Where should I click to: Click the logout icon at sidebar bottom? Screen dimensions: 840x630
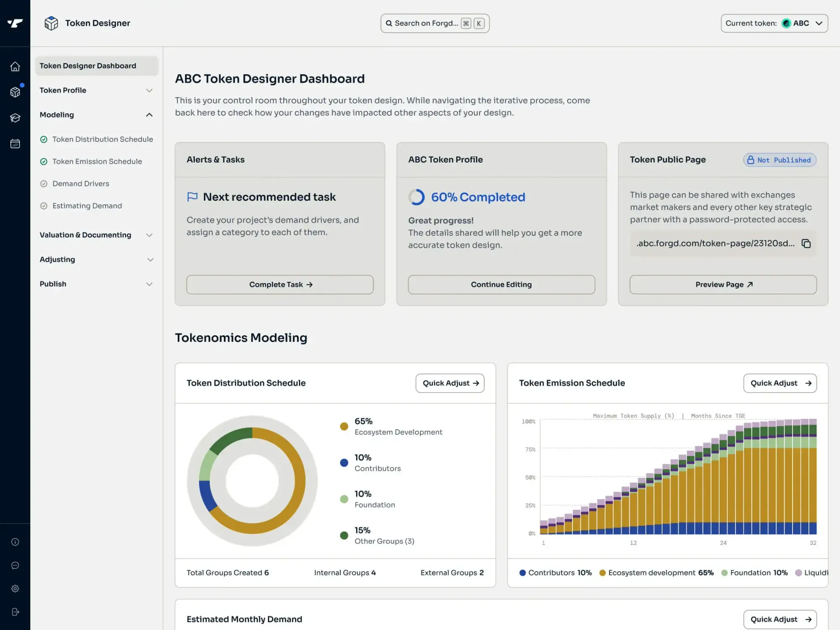click(x=15, y=612)
